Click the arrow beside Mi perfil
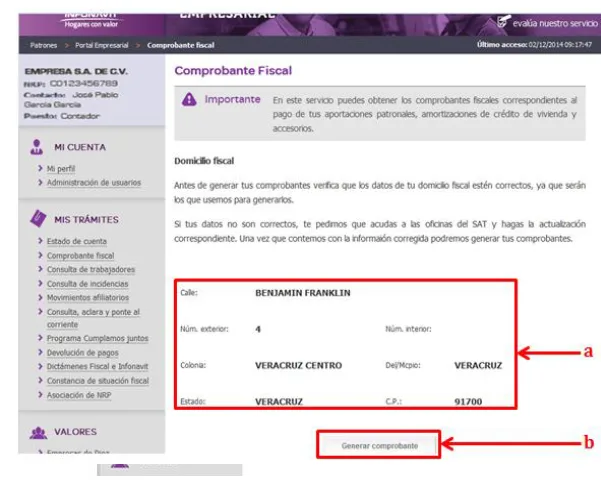Image resolution: width=601 pixels, height=481 pixels. coord(40,168)
